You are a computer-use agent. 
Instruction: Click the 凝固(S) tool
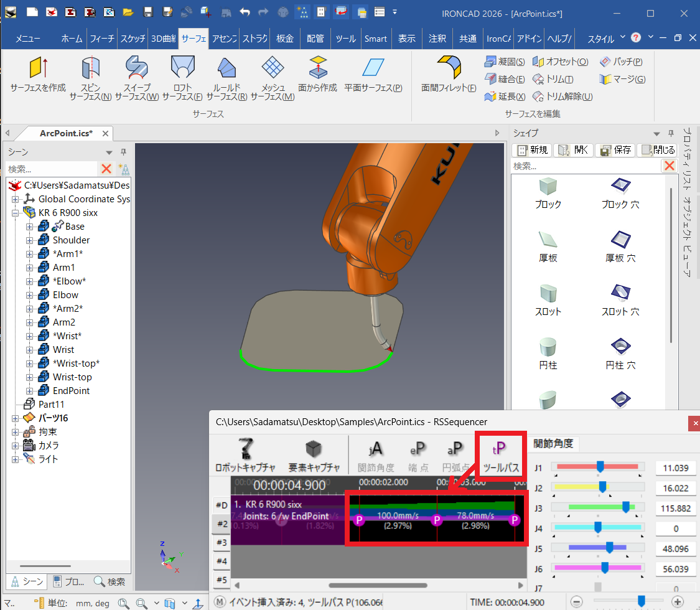click(505, 62)
